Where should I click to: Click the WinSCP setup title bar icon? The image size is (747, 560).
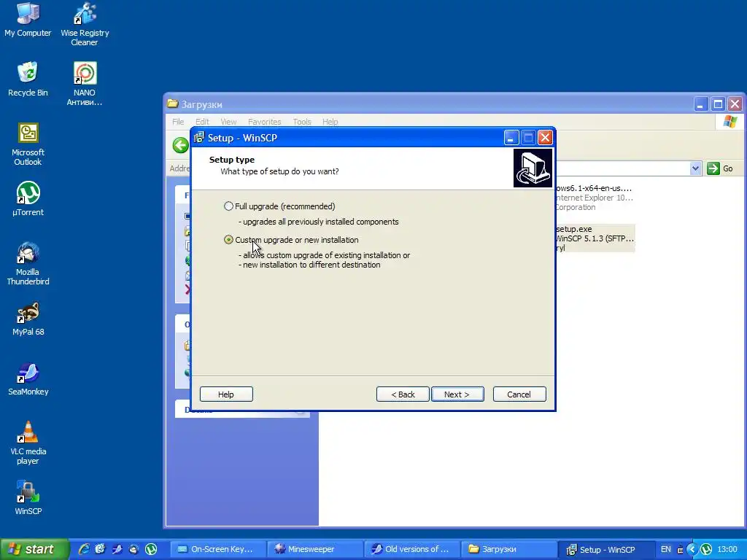click(x=199, y=138)
